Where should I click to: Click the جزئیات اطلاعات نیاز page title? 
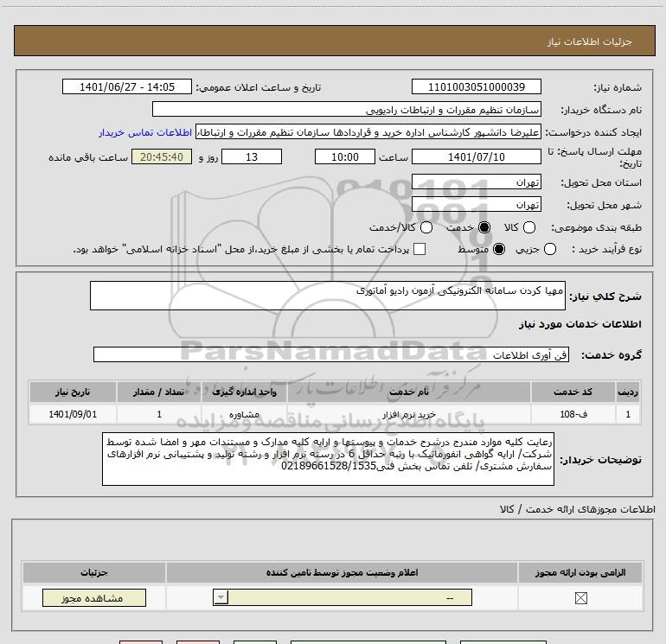click(590, 41)
